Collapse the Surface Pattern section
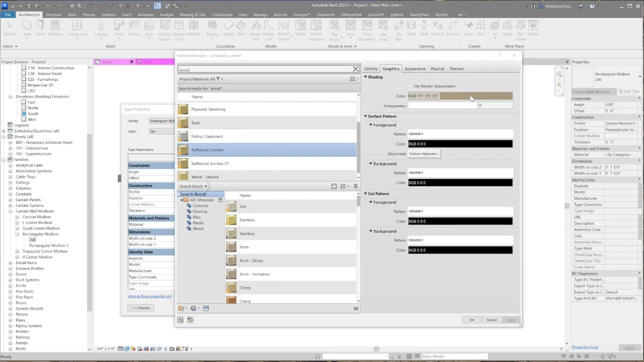Viewport: 644px width, 362px height. [x=366, y=116]
